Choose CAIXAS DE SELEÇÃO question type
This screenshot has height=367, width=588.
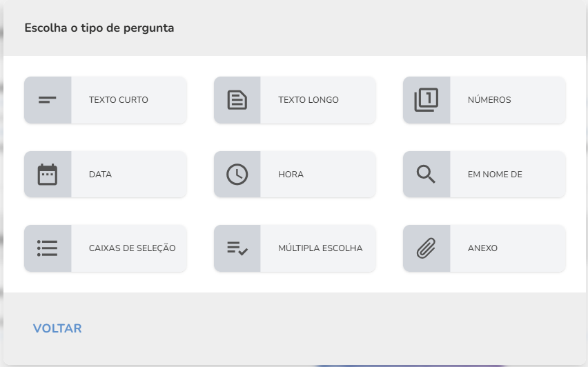[x=106, y=248]
